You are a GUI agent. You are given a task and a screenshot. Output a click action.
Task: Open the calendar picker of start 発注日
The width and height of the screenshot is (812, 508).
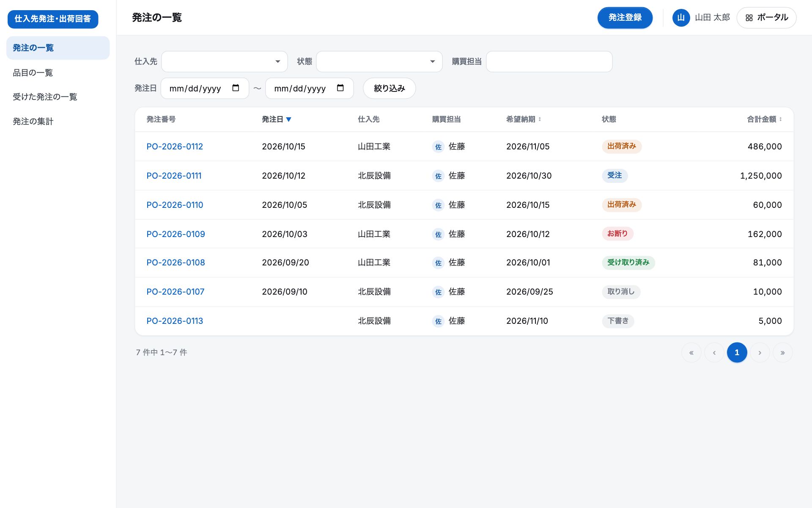pos(236,88)
